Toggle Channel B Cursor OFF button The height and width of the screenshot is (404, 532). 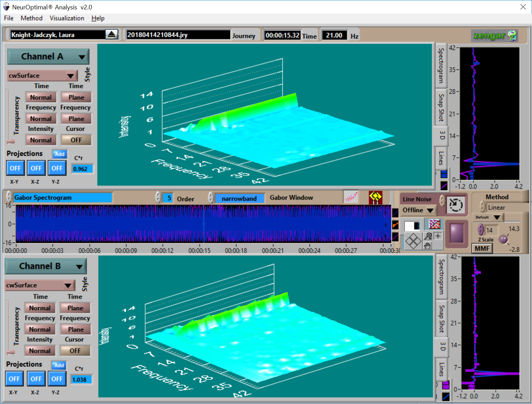coord(75,350)
